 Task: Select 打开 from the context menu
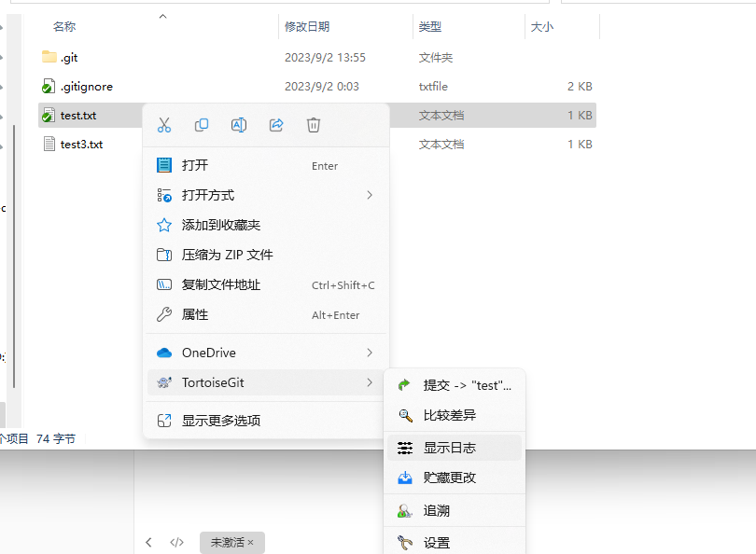pos(266,165)
